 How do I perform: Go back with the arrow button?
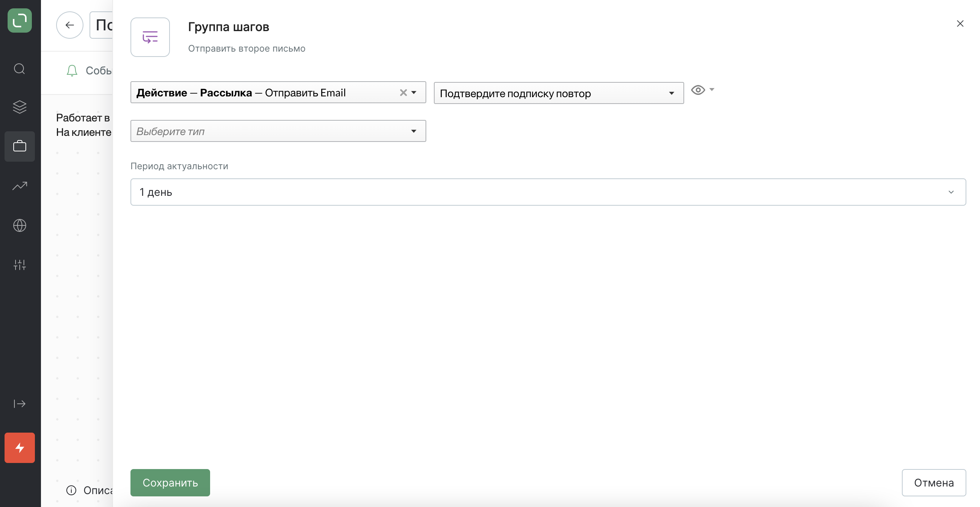pos(70,25)
